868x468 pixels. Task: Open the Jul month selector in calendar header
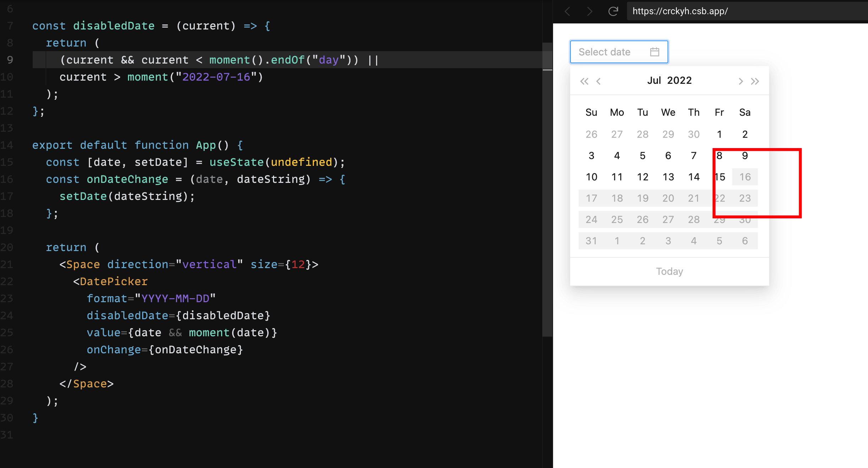pos(655,80)
